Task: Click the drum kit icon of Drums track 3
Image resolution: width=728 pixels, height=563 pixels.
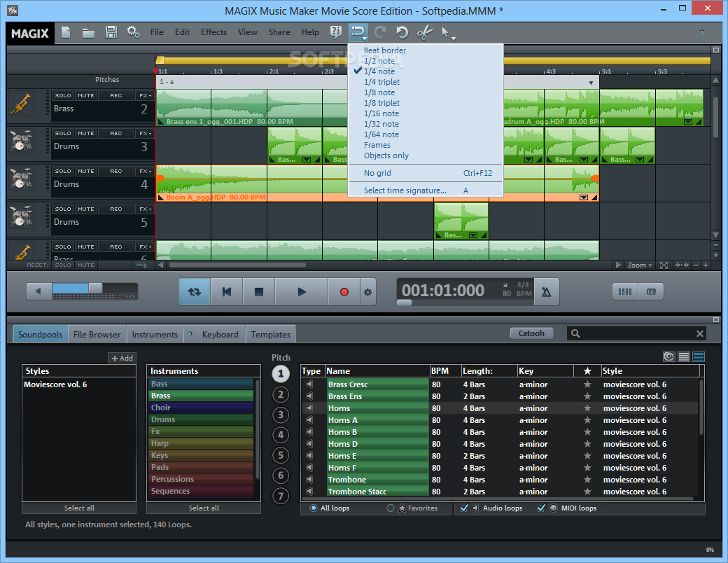Action: pos(21,141)
